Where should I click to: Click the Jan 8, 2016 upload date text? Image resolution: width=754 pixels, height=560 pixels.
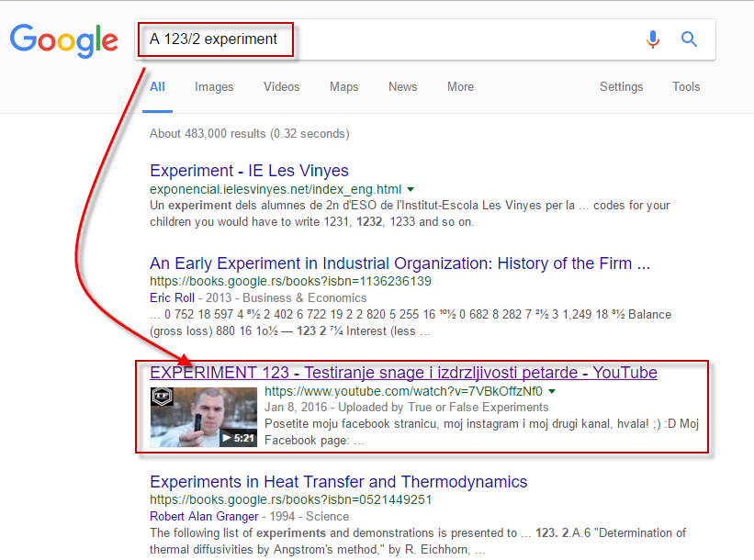(x=298, y=407)
